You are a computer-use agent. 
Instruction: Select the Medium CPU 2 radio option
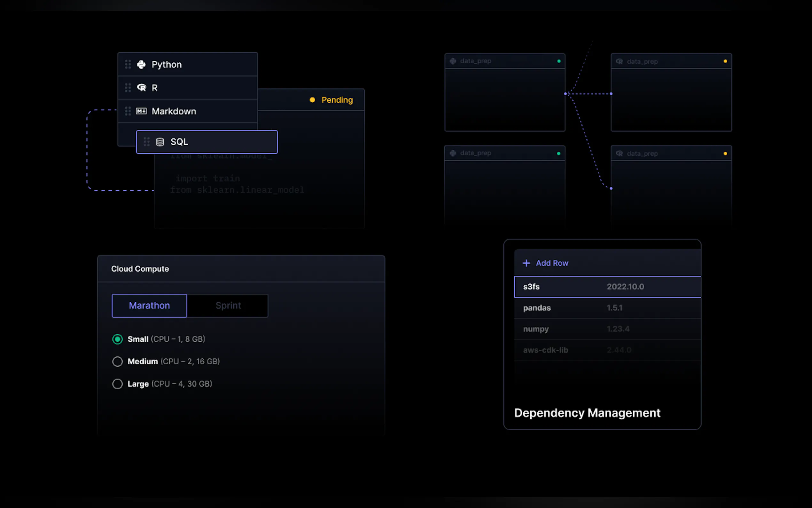(118, 361)
